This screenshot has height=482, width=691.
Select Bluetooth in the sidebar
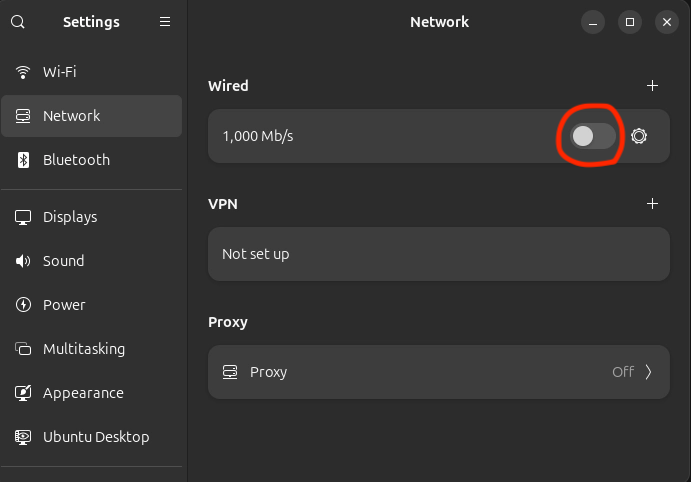(92, 160)
